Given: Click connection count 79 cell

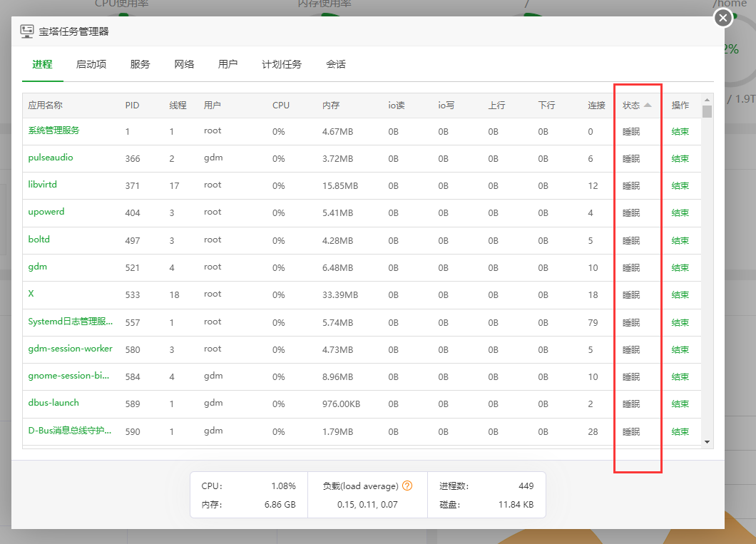Looking at the screenshot, I should tap(593, 322).
